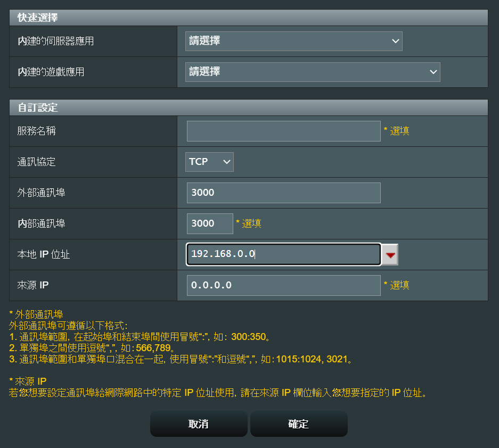Click the 服務名稱 row label

(37, 131)
